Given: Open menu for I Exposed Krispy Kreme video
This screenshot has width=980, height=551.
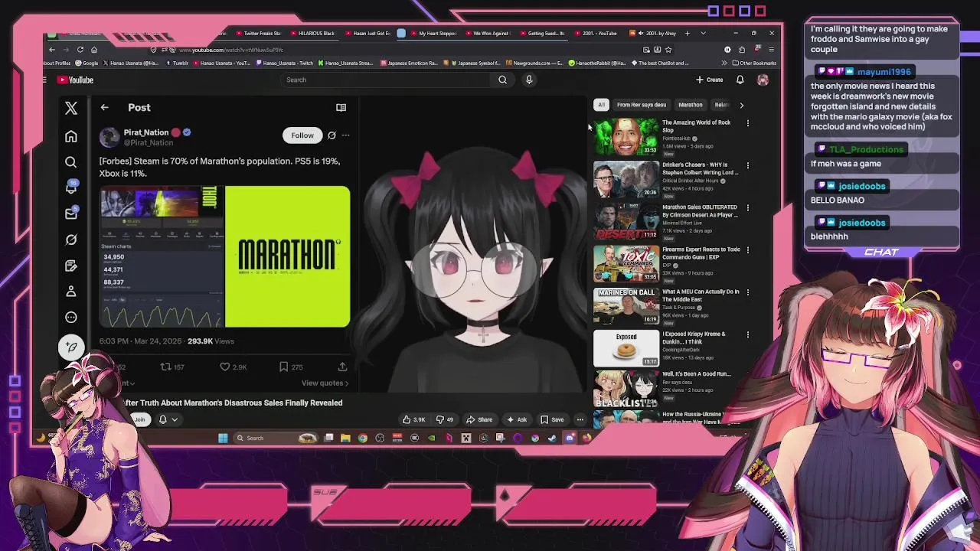Looking at the screenshot, I should click(x=748, y=334).
